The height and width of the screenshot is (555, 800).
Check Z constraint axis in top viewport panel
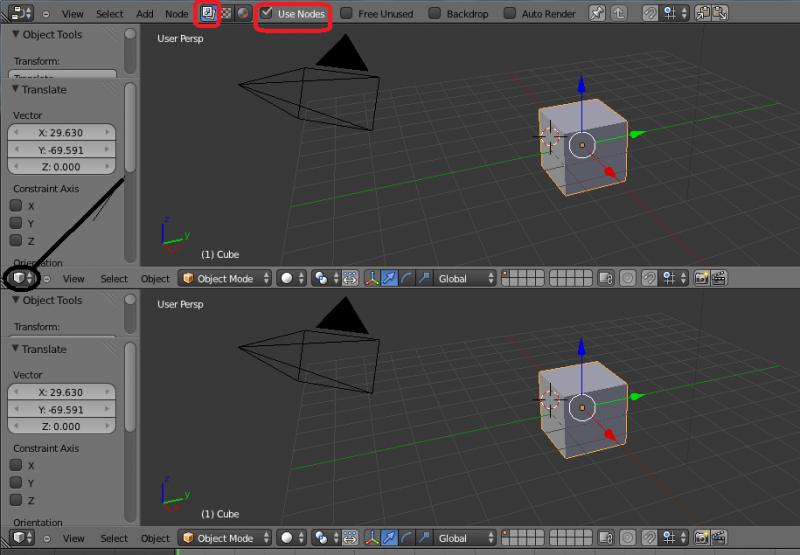pyautogui.click(x=16, y=240)
